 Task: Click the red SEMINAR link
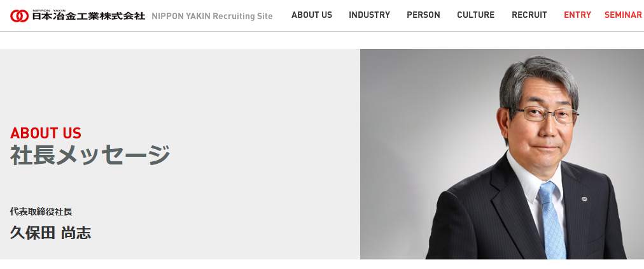623,15
